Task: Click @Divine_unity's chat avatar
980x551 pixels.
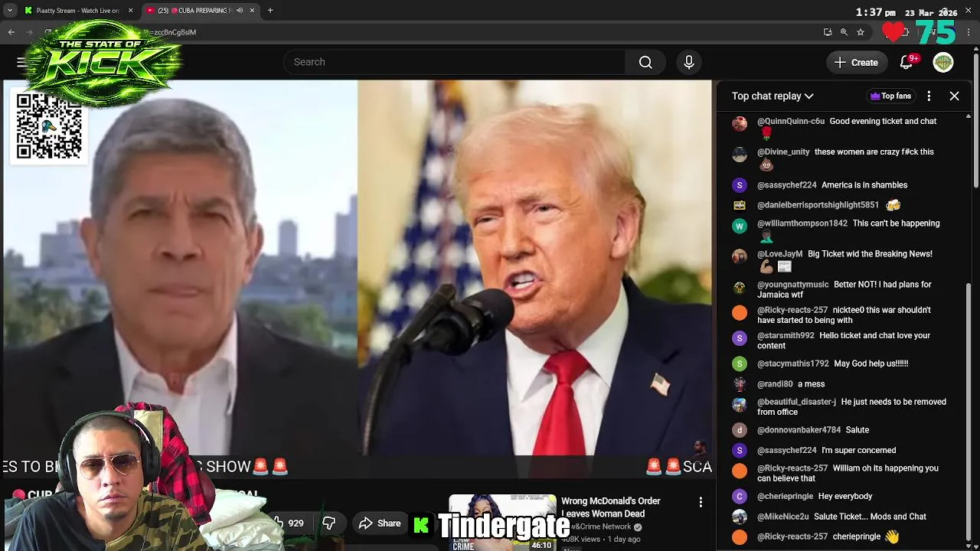Action: (740, 154)
